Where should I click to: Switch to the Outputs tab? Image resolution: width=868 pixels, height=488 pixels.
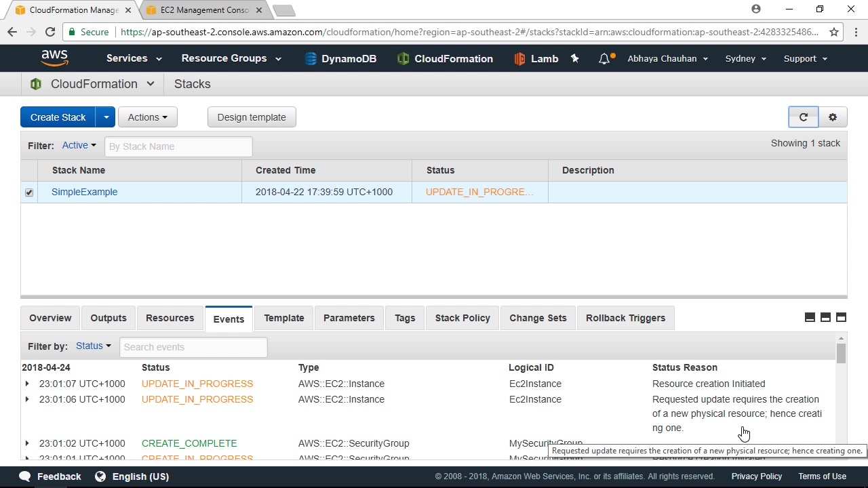pos(108,318)
